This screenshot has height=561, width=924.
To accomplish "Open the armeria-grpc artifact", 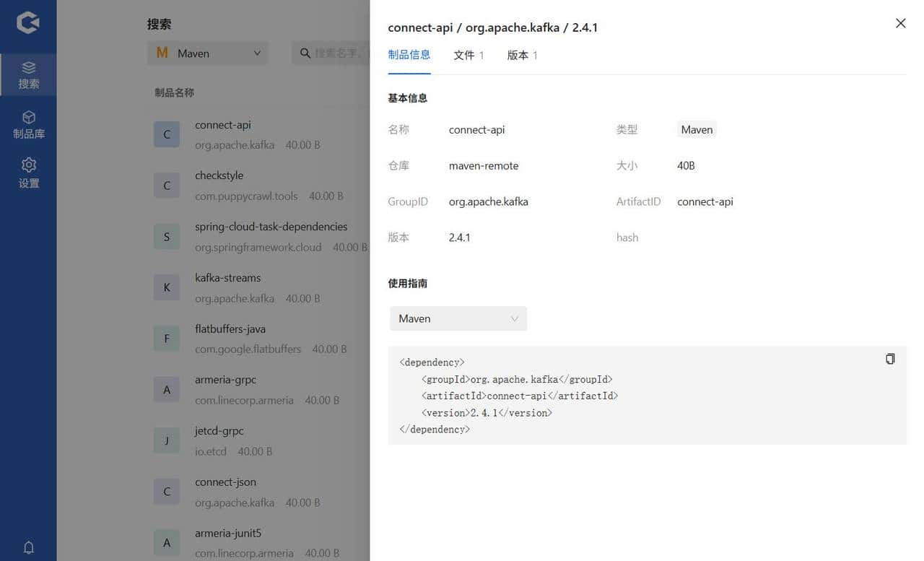I will click(226, 380).
